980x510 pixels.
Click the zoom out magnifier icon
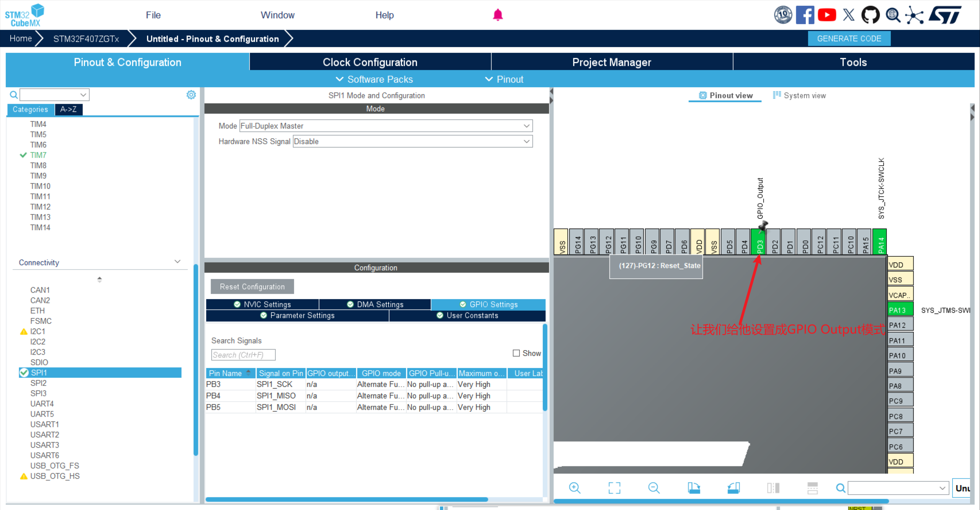pos(654,488)
